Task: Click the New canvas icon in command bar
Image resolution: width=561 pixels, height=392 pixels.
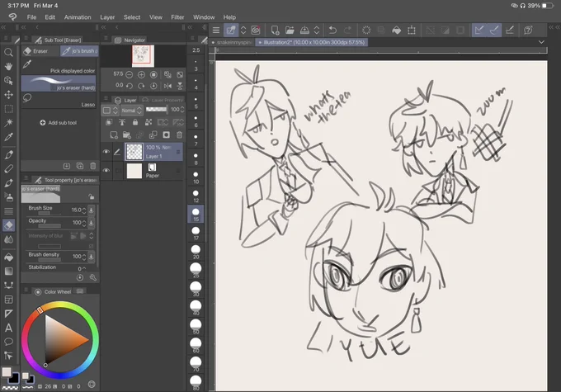Action: 275,30
